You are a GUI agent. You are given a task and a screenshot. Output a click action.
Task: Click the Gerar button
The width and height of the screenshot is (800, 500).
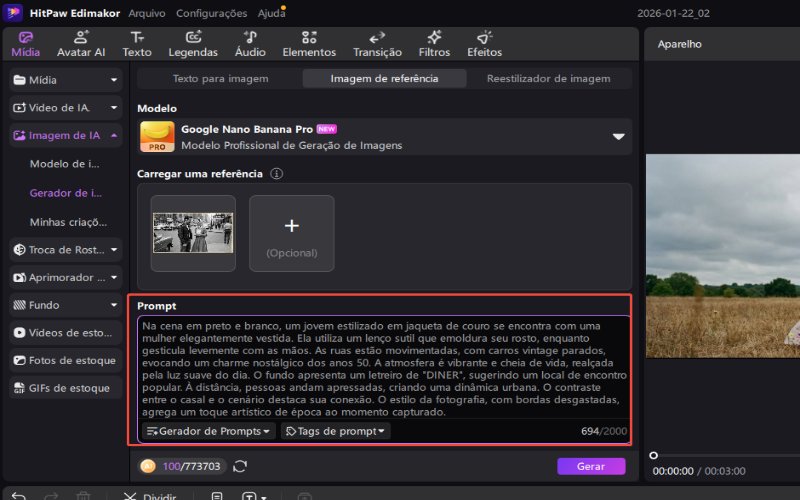tap(591, 466)
